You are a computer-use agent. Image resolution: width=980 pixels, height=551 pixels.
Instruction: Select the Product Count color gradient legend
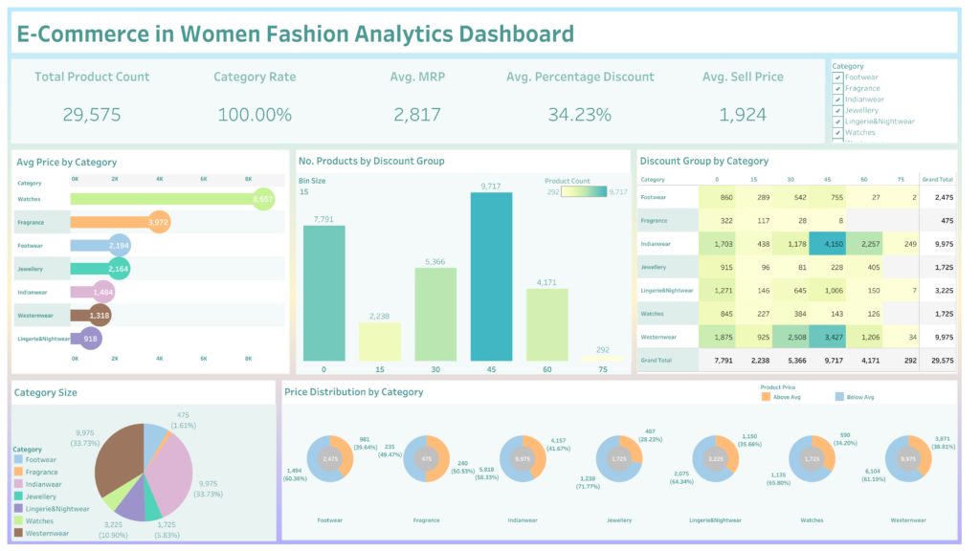[x=583, y=191]
